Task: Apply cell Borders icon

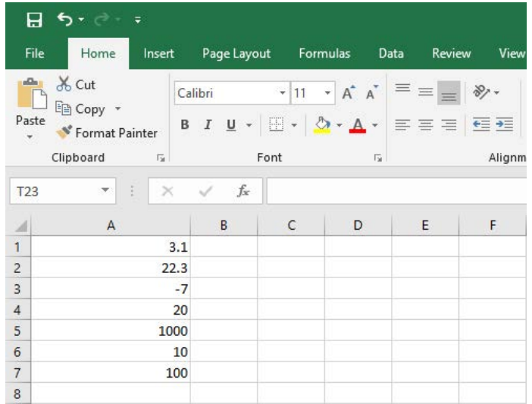Action: (276, 124)
